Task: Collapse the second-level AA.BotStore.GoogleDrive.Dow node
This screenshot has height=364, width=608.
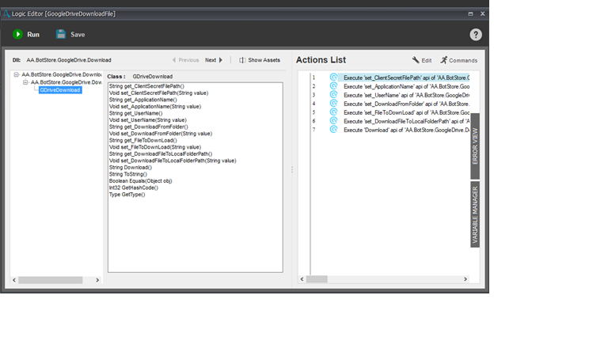Action: click(25, 82)
